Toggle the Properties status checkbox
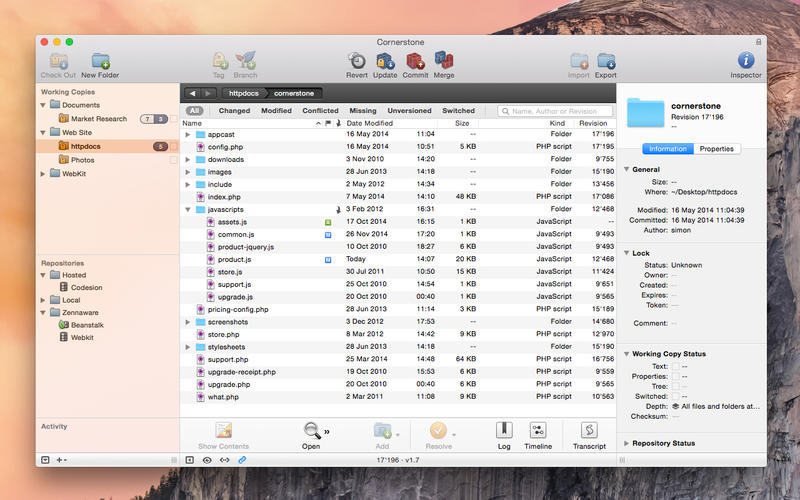The height and width of the screenshot is (500, 800). [x=676, y=377]
